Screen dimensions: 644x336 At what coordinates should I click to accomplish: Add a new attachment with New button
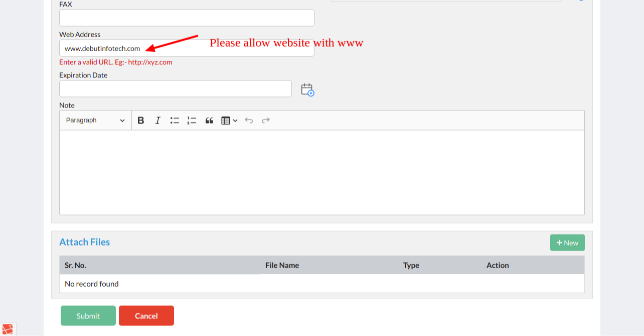click(567, 243)
